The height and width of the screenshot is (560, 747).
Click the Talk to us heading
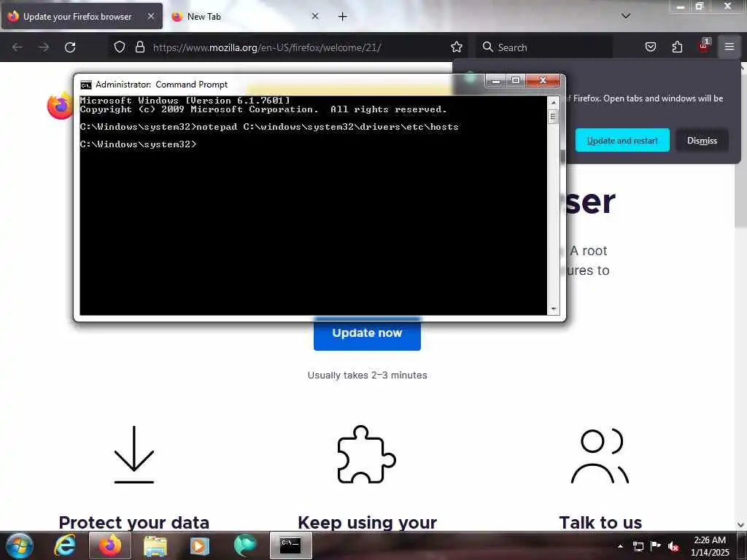tap(600, 522)
